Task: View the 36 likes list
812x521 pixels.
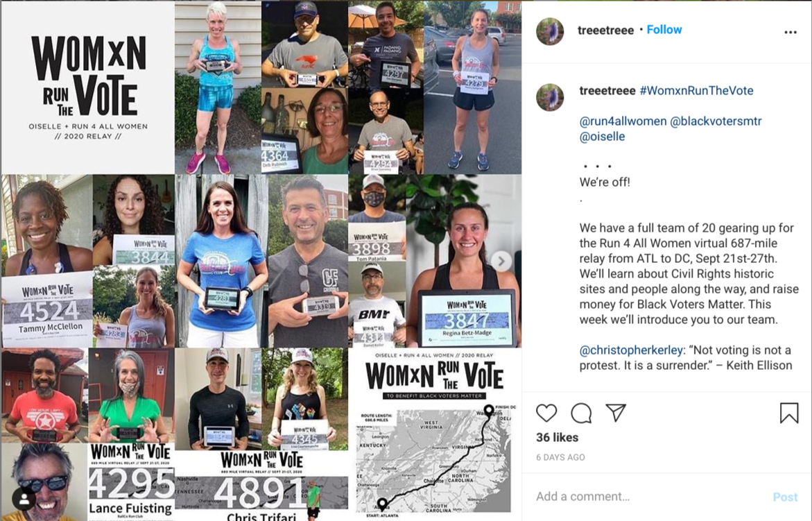Action: (x=558, y=438)
